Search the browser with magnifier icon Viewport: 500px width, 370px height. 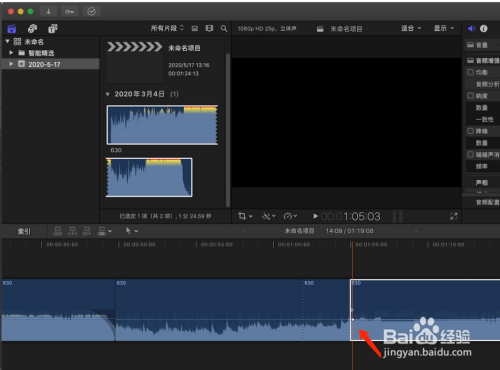224,29
